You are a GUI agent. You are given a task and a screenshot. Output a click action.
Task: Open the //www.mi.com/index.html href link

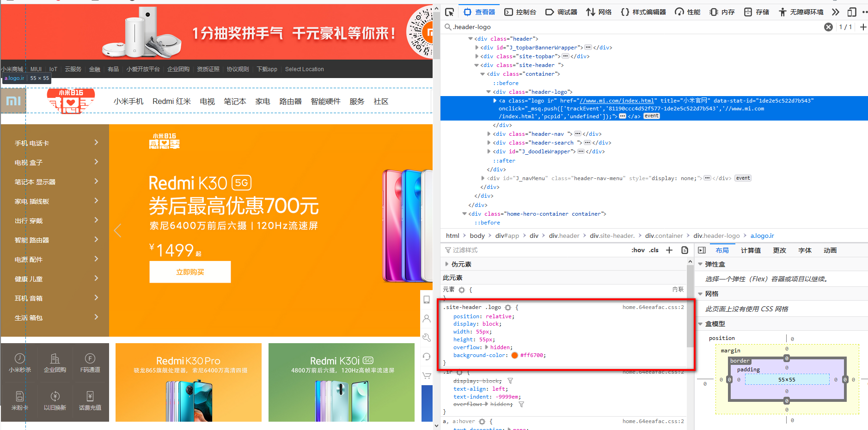617,101
